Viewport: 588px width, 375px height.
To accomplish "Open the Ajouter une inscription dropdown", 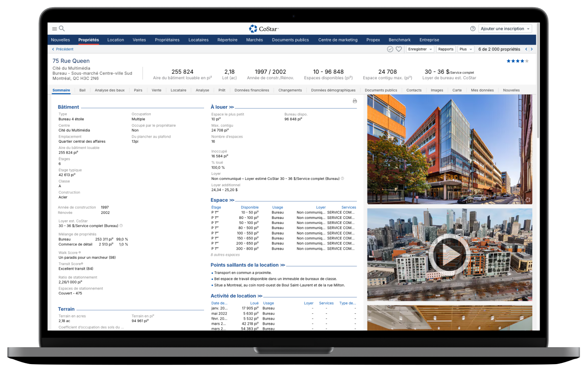I will click(505, 29).
